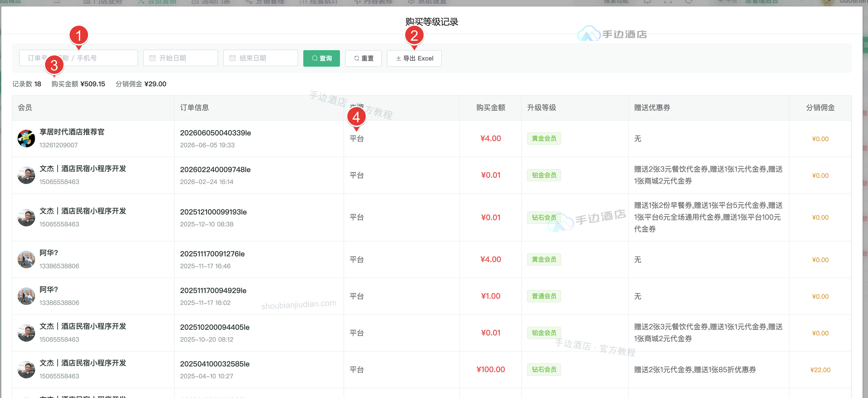Click the avatar in the 202602240009748le order row
The image size is (868, 398).
click(26, 175)
